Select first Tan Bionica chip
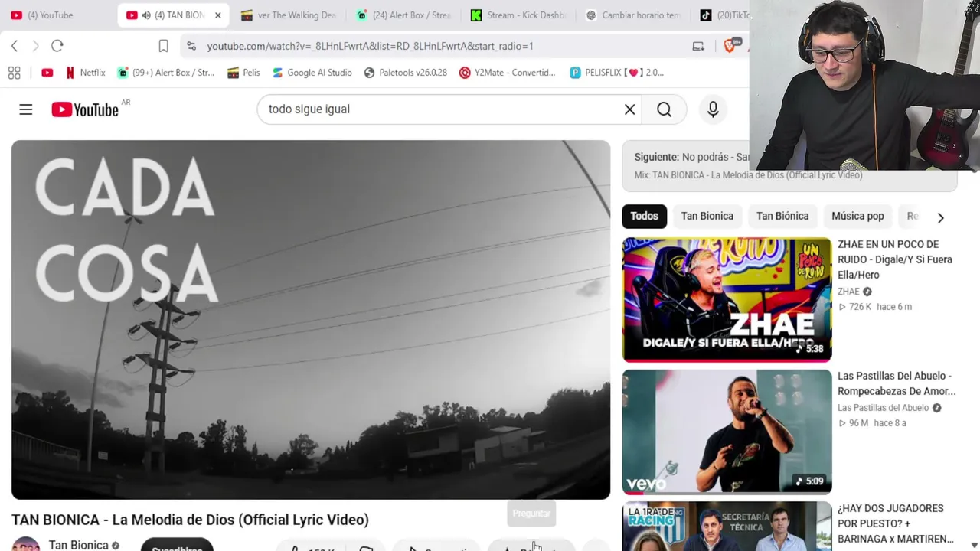Viewport: 980px width, 551px height. click(x=707, y=216)
